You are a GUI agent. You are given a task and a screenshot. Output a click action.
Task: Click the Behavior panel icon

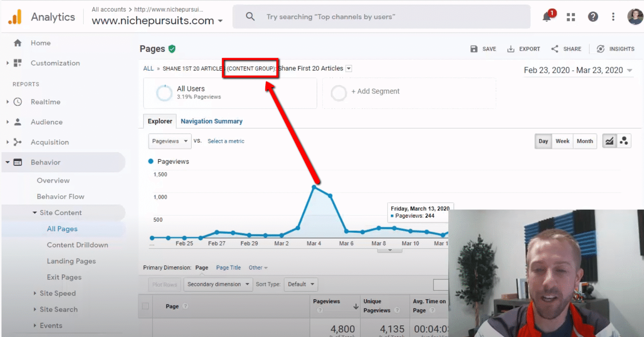[18, 162]
